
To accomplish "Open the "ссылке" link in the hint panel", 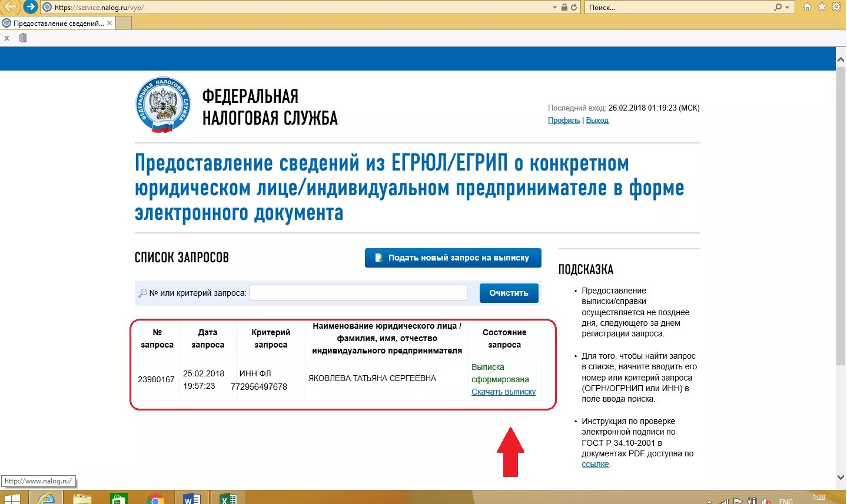I will click(x=595, y=465).
